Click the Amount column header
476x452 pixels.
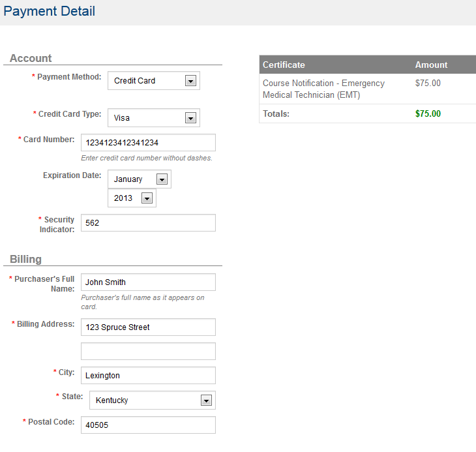point(431,65)
